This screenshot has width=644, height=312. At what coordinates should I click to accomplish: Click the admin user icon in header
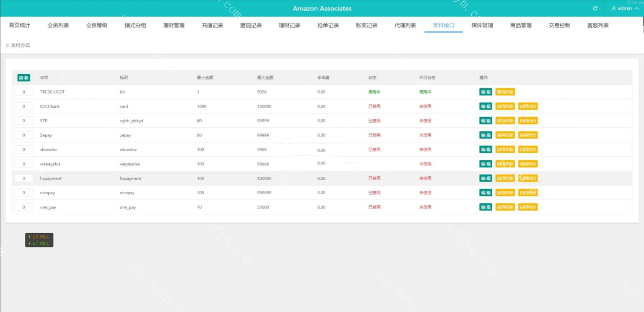(613, 8)
